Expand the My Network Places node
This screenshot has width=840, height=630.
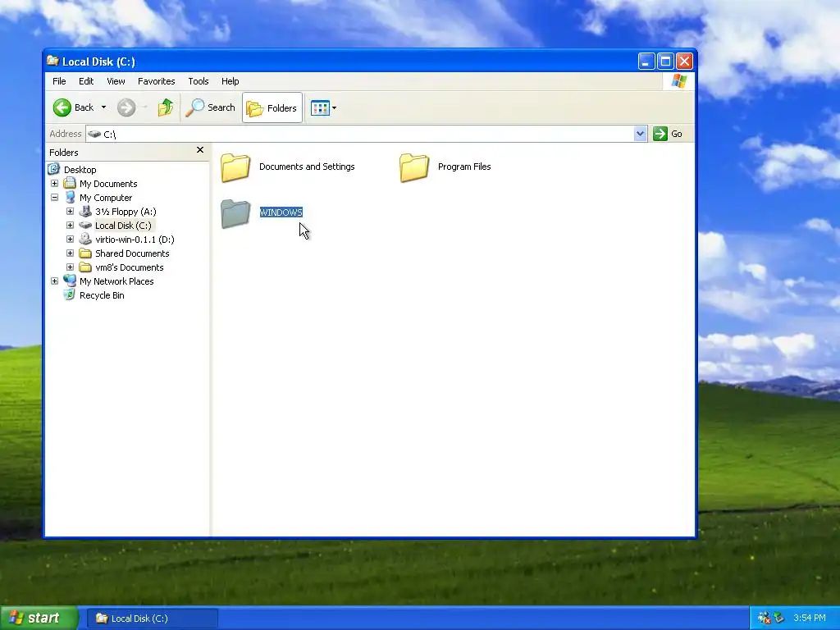tap(55, 281)
